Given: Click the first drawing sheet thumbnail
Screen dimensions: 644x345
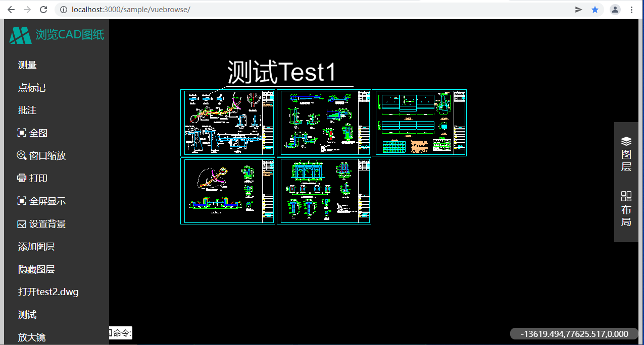Looking at the screenshot, I should pos(227,123).
